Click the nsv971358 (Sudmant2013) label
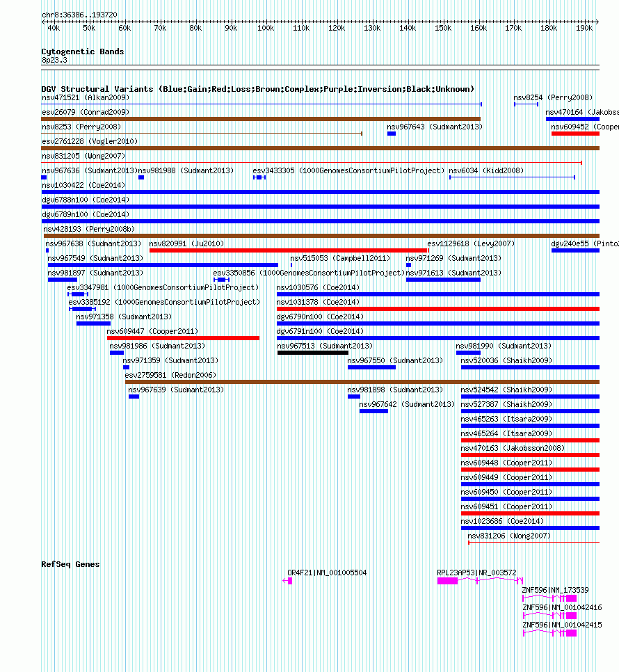Viewport: 619px width, 672px height. pyautogui.click(x=124, y=317)
